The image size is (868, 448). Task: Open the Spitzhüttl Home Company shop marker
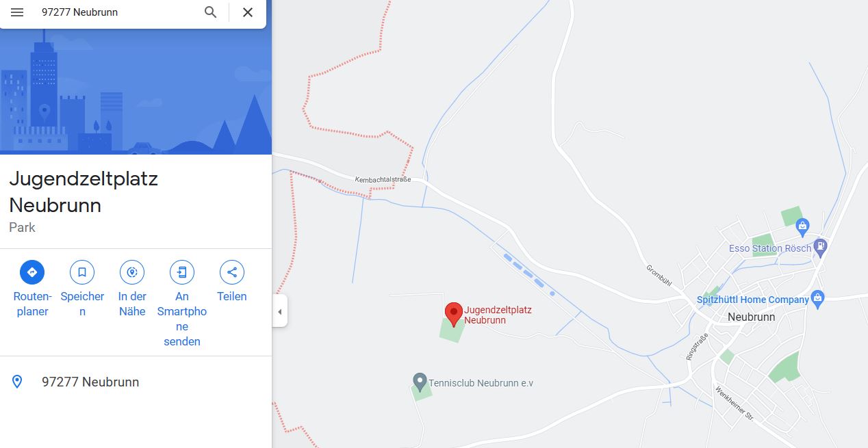pos(817,298)
